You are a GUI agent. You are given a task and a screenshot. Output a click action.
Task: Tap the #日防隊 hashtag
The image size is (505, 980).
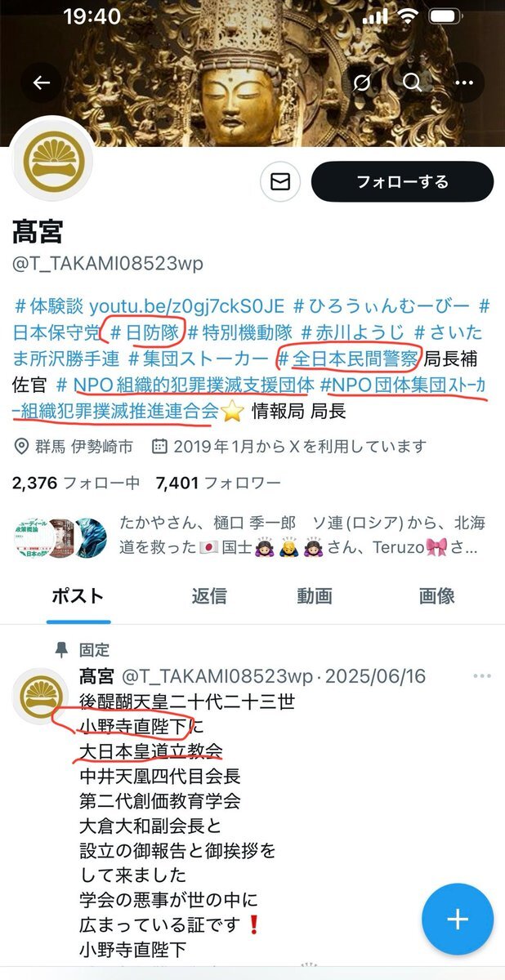click(148, 332)
